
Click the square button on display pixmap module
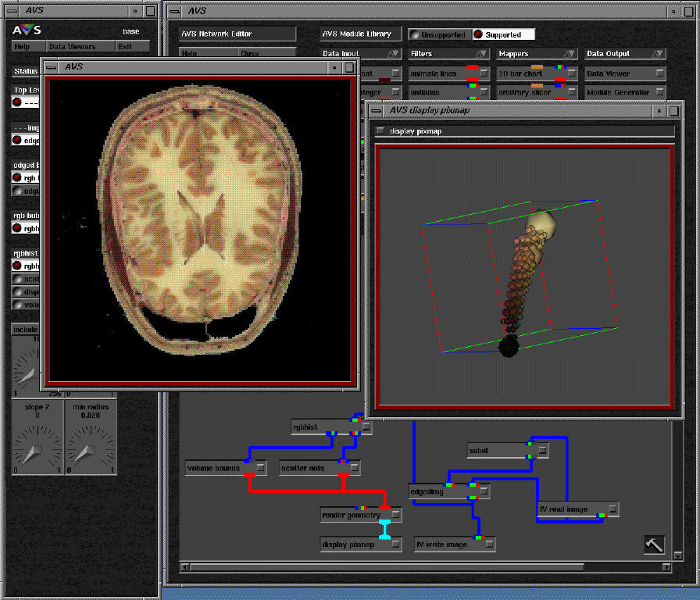pyautogui.click(x=395, y=545)
